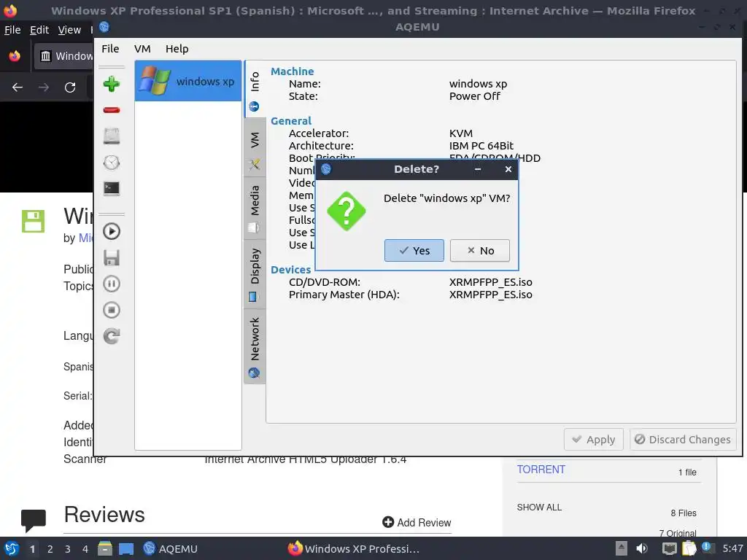The height and width of the screenshot is (560, 747).
Task: Click the TORRENT download link
Action: [x=541, y=470]
